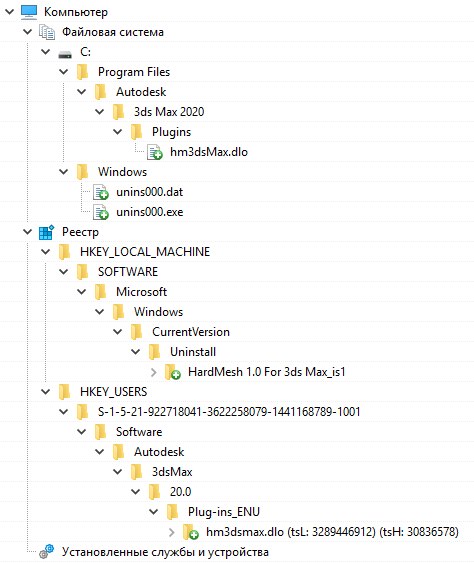The width and height of the screenshot is (474, 563).
Task: Select the Microsoft key label
Action: [x=141, y=292]
